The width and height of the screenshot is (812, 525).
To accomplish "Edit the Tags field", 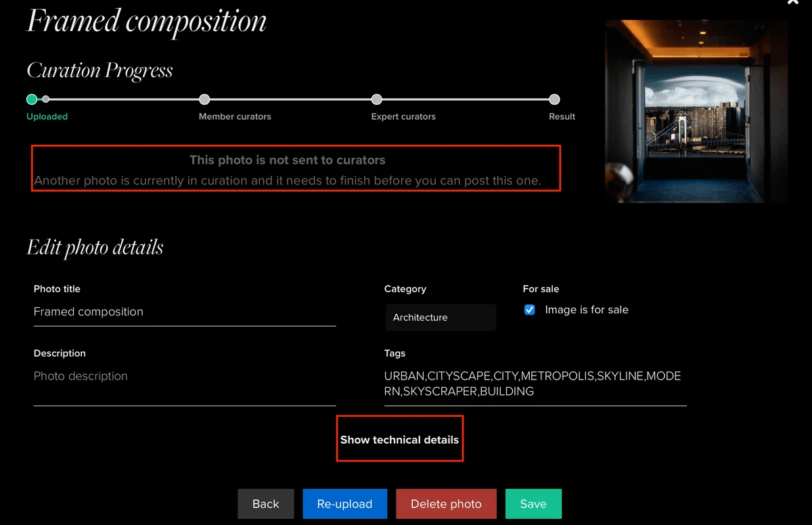I will click(535, 384).
